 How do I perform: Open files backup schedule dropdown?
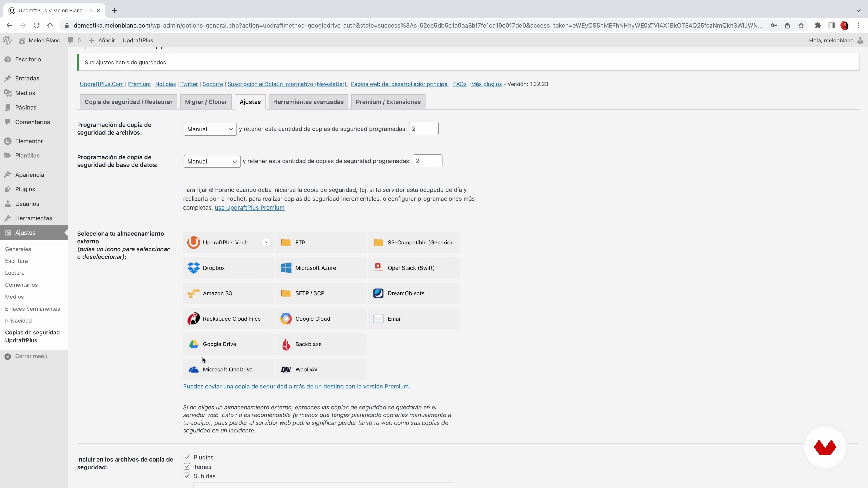tap(210, 129)
